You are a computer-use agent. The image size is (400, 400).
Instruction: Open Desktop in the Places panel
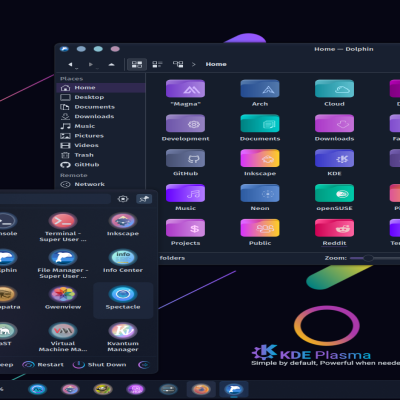[101, 97]
